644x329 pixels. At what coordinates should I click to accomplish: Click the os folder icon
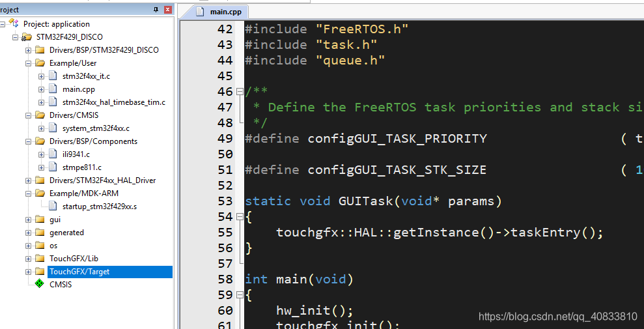(40, 246)
